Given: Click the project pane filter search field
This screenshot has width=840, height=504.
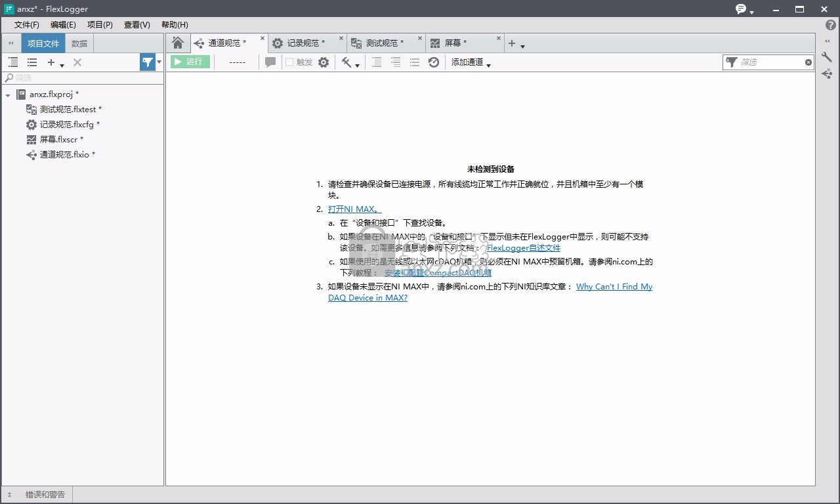Looking at the screenshot, I should pyautogui.click(x=82, y=78).
